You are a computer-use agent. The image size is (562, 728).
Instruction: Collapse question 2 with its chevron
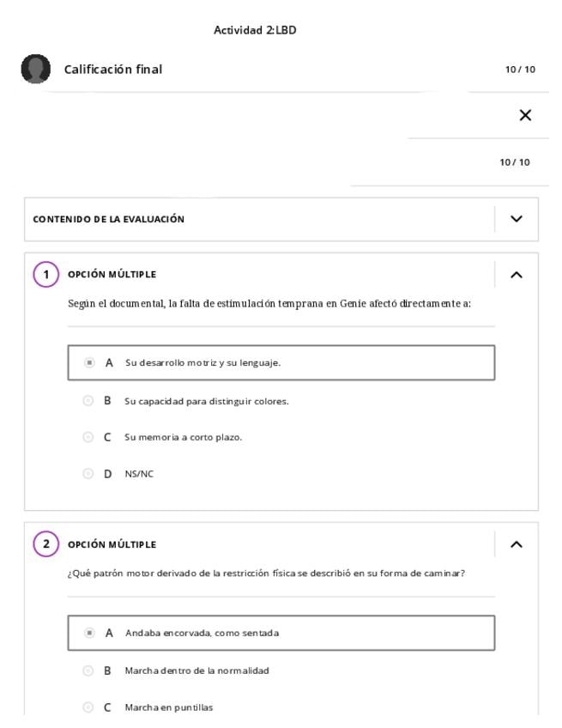click(x=516, y=544)
